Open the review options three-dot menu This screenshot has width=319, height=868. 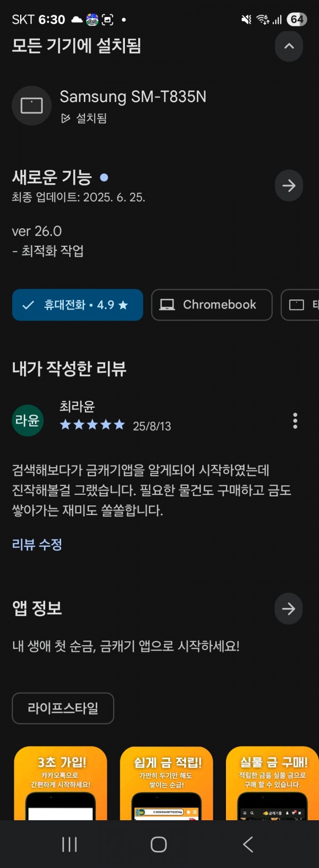[295, 421]
